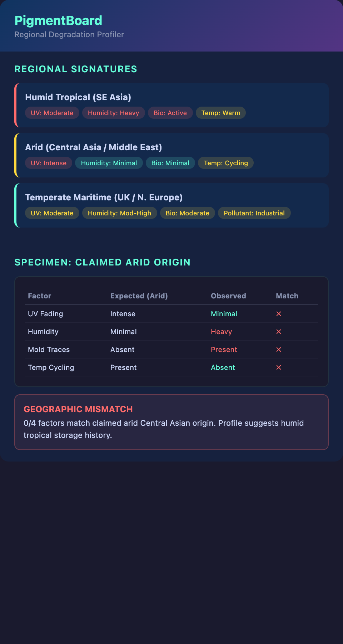
Task: Click the Bio: Active tag
Action: pyautogui.click(x=170, y=113)
